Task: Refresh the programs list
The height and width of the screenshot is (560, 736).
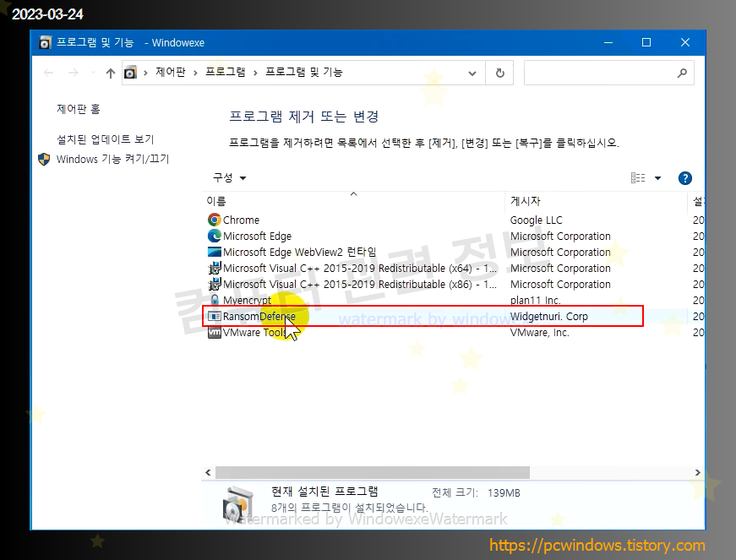Action: (x=500, y=73)
